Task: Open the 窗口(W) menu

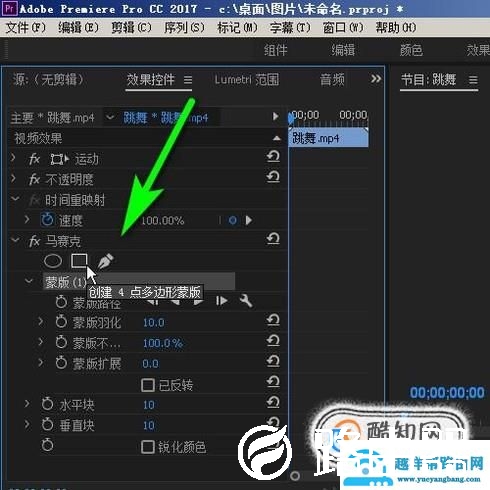Action: click(x=343, y=27)
